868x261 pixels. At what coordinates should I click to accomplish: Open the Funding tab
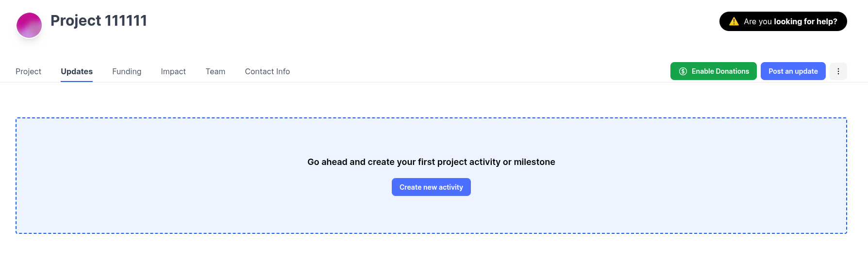coord(127,71)
